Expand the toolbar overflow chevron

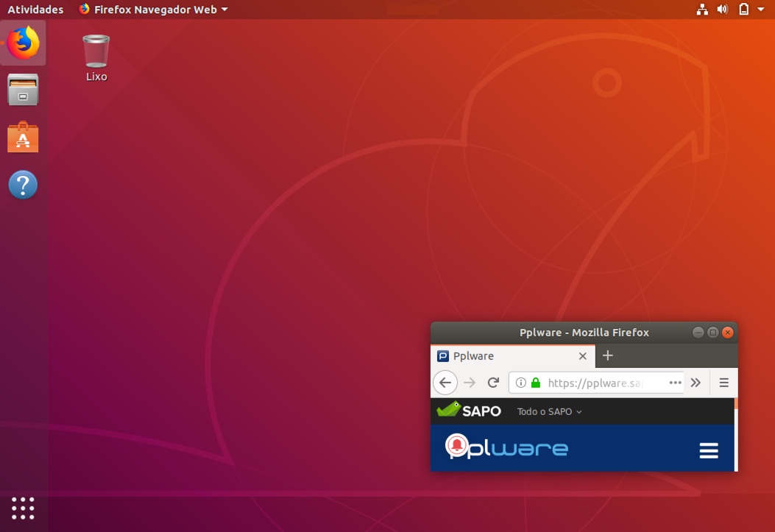tap(696, 383)
